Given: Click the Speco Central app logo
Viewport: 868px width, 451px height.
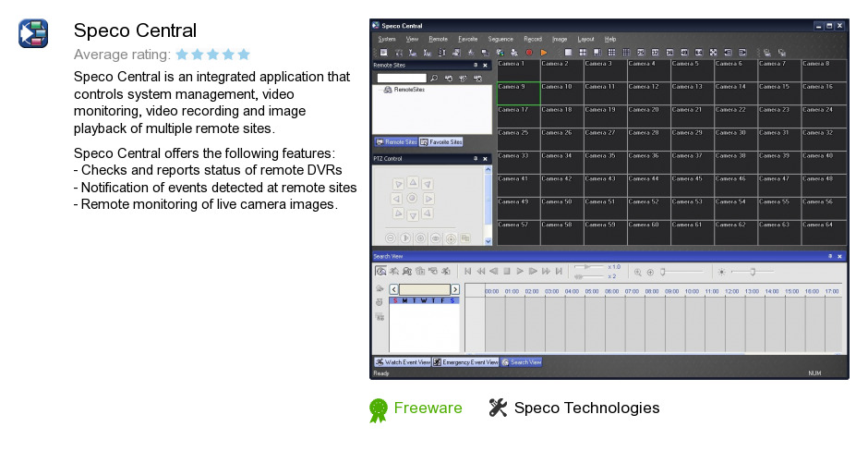Looking at the screenshot, I should click(33, 33).
